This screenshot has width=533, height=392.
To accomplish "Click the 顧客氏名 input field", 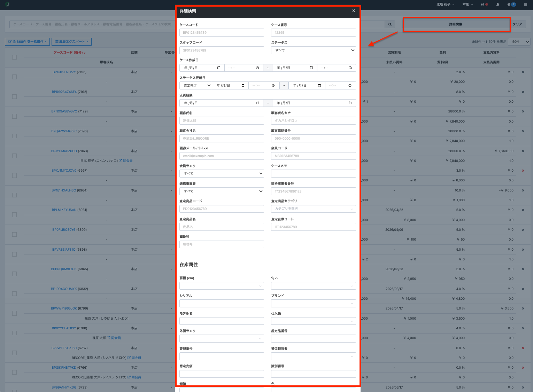I will (222, 121).
